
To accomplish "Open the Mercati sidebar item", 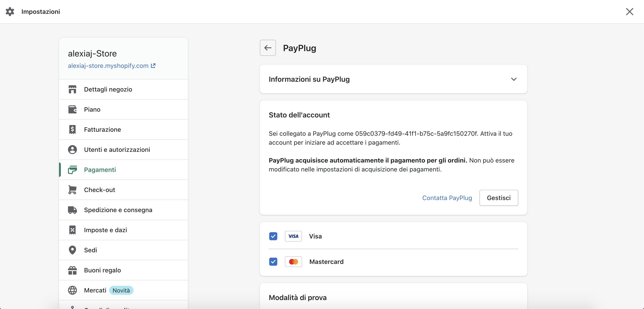I will click(123, 290).
